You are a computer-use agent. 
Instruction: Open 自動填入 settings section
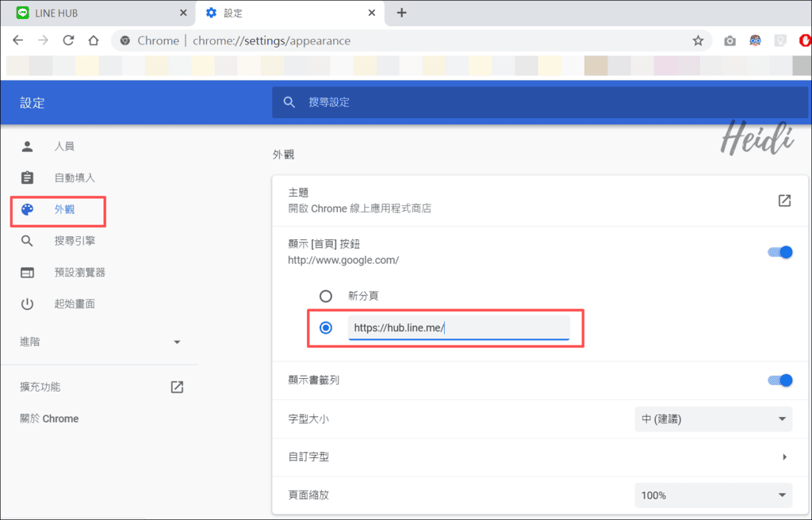pyautogui.click(x=75, y=178)
